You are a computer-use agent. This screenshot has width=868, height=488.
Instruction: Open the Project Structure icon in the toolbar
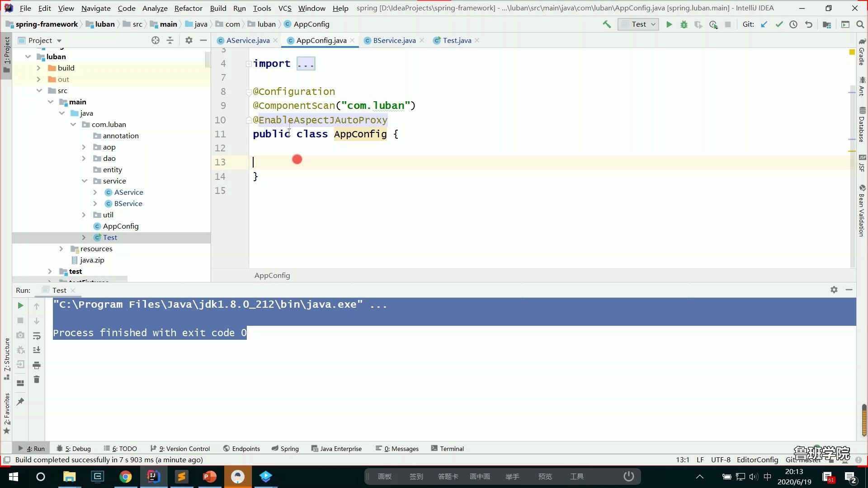[827, 24]
